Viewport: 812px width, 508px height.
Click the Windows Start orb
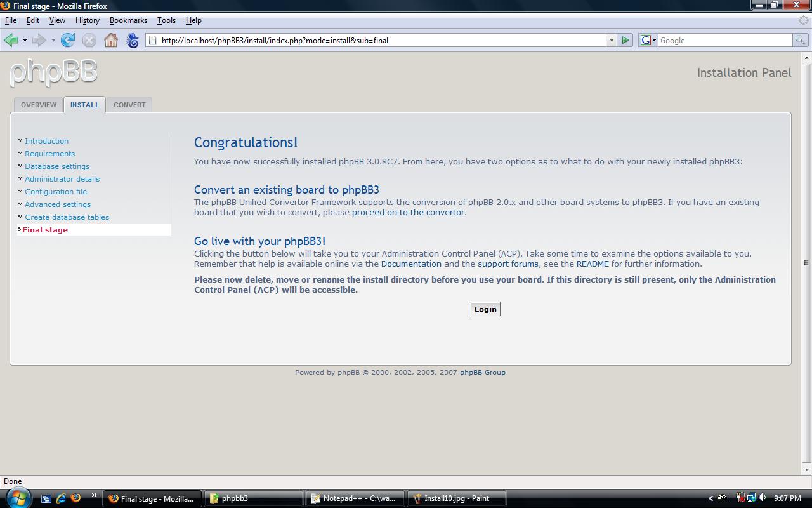pyautogui.click(x=17, y=497)
